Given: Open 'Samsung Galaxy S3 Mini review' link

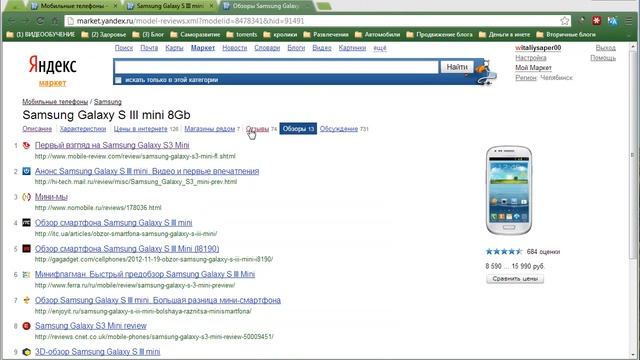Looking at the screenshot, I should click(x=91, y=326).
